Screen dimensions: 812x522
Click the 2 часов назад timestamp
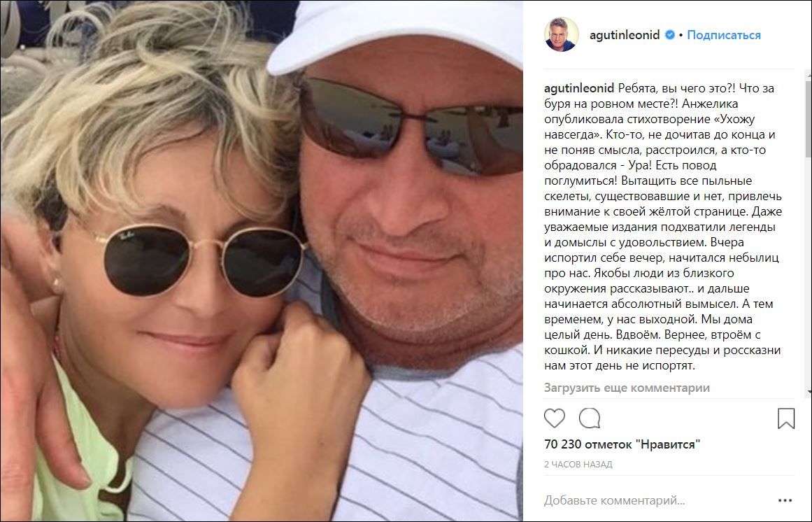coord(578,464)
